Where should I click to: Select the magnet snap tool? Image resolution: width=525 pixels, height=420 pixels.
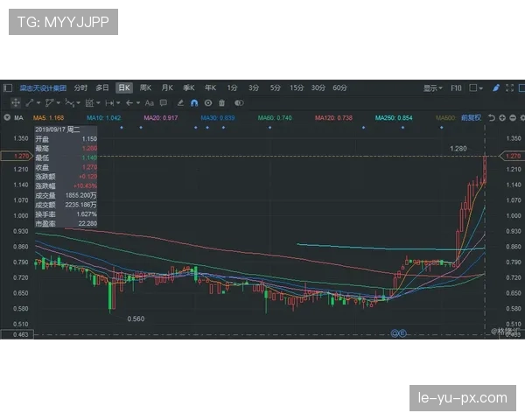tap(192, 102)
